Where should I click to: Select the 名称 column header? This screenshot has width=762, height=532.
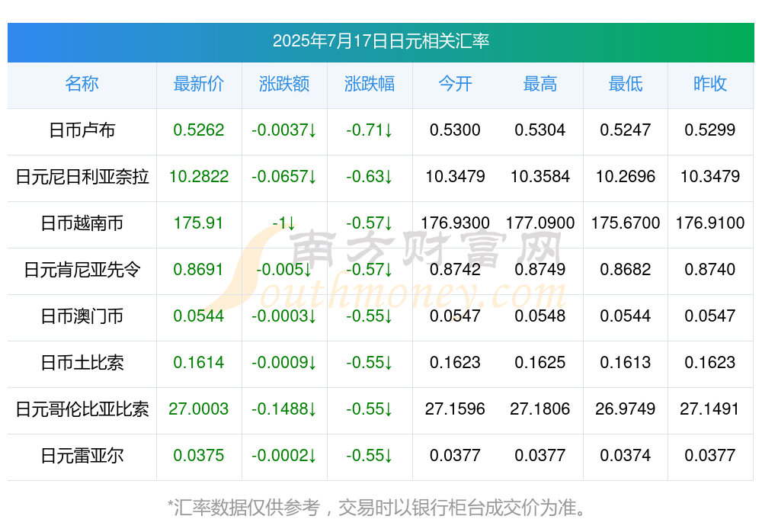click(x=82, y=84)
